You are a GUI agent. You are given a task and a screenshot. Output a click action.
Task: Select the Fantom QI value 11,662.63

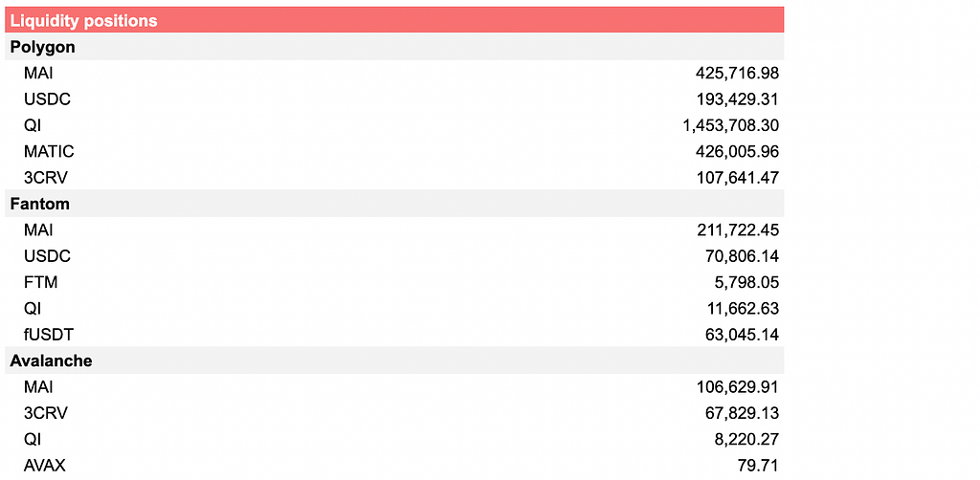click(x=742, y=309)
